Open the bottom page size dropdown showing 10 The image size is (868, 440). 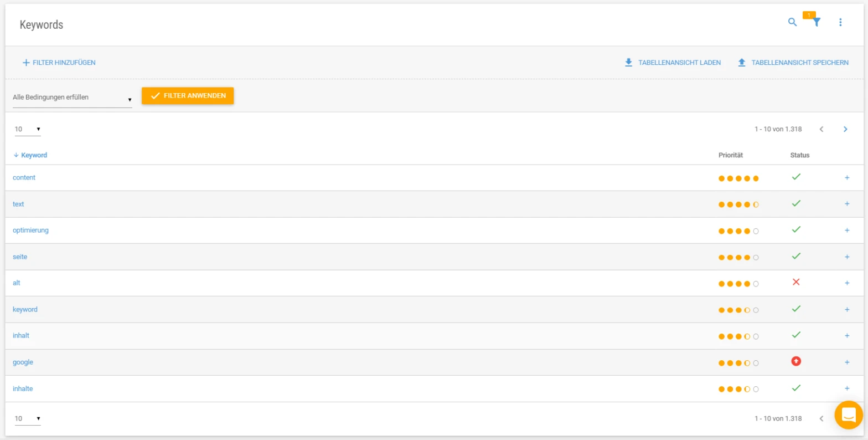coord(27,418)
